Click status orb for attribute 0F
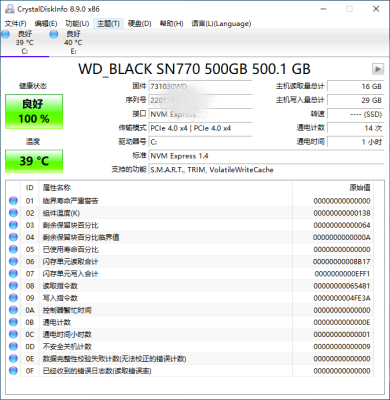Image resolution: width=390 pixels, height=400 pixels. 13,370
